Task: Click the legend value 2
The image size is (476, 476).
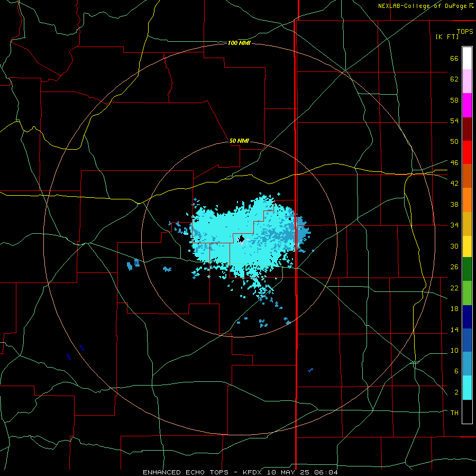Action: (456, 392)
